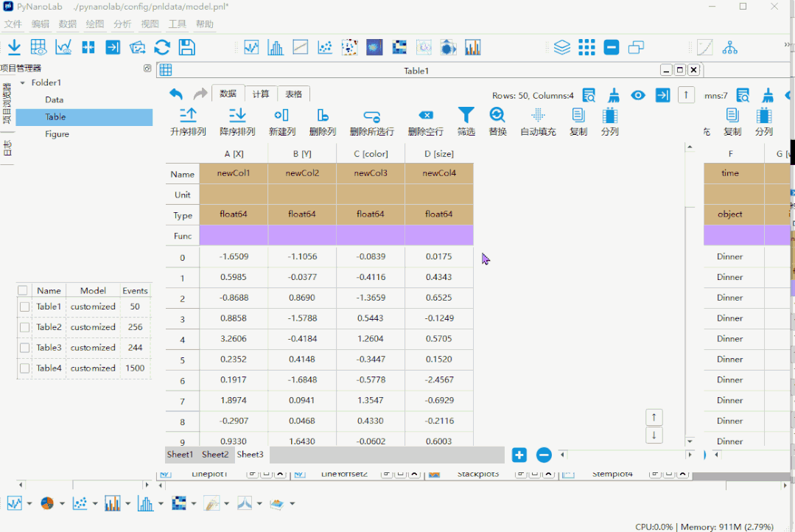This screenshot has height=532, width=795.
Task: Click the up arrow move button above the down arrow
Action: coord(654,417)
